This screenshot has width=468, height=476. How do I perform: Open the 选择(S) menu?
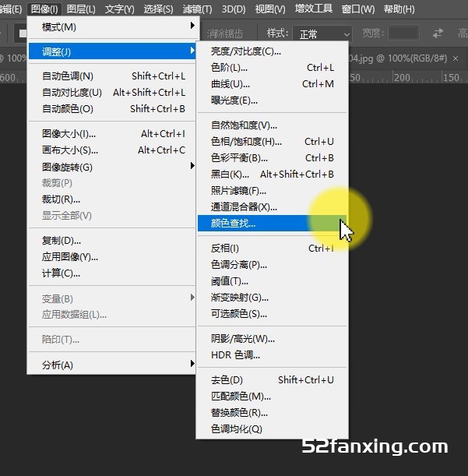pos(158,9)
